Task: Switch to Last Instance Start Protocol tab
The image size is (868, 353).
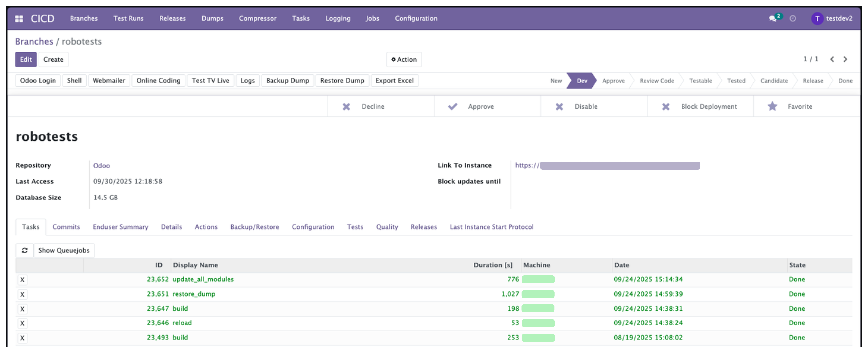Action: 492,227
